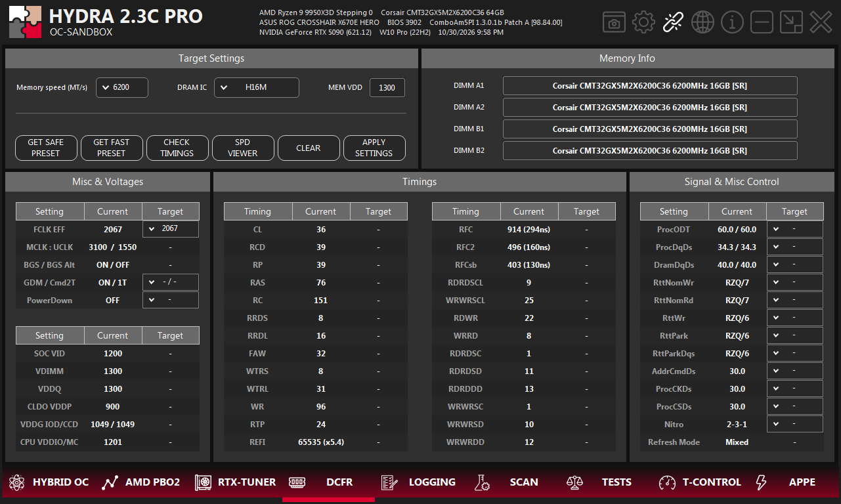841x504 pixels.
Task: Click REFI current value 65535 (x5.4)
Action: coord(320,442)
